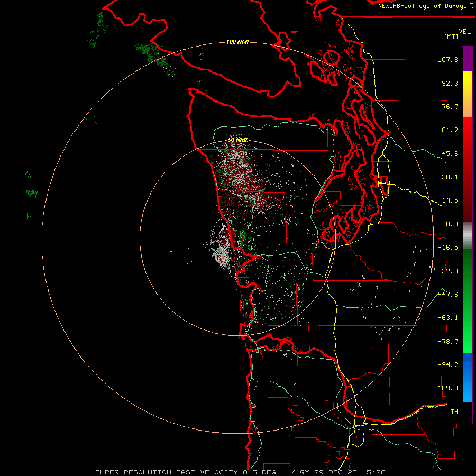This screenshot has width=476, height=476.
Task: Select the -78.7 value on the velocity scale
Action: pyautogui.click(x=448, y=342)
